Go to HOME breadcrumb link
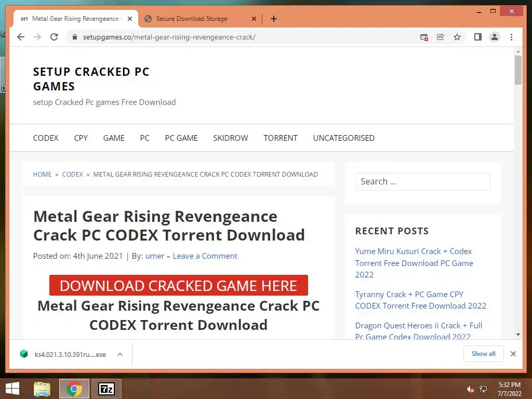Viewport: 532px width, 399px height. coord(43,175)
